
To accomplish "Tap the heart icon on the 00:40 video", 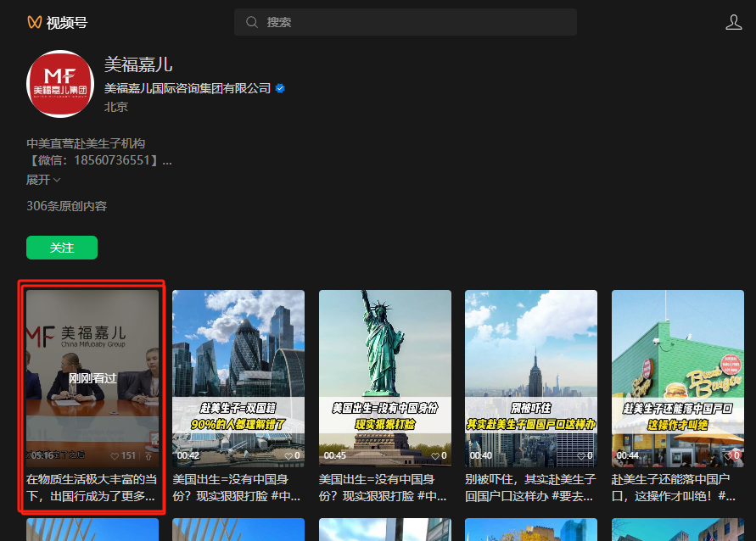I will pos(581,455).
